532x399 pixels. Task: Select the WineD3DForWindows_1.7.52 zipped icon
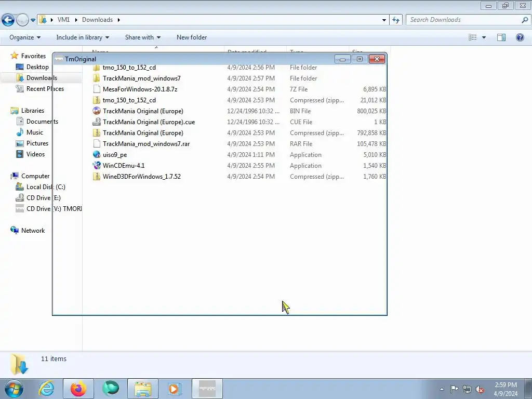pyautogui.click(x=97, y=177)
